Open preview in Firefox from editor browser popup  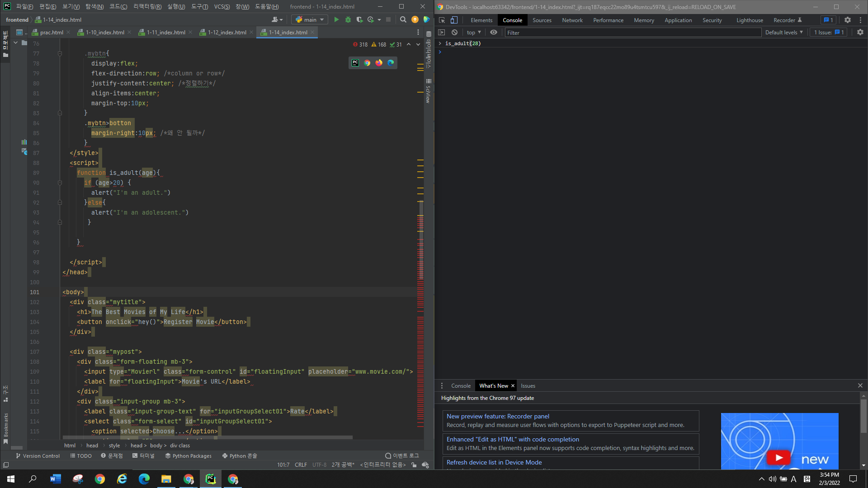click(x=379, y=63)
